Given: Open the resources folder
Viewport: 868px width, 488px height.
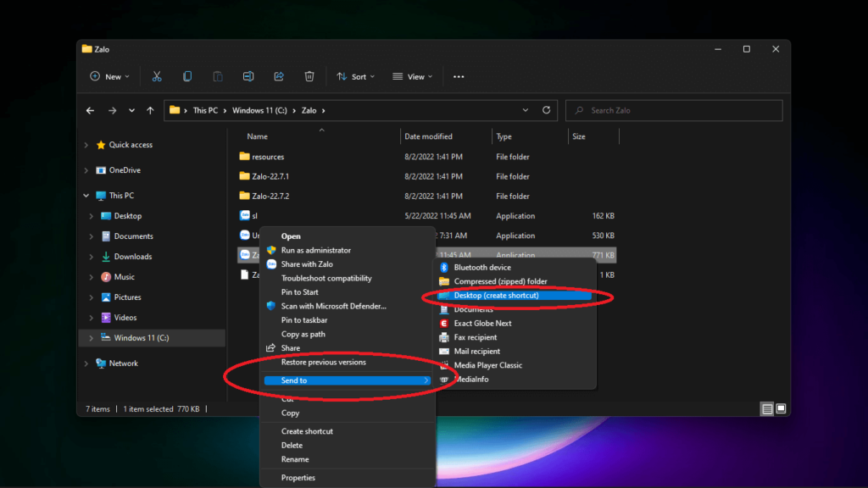Looking at the screenshot, I should [268, 157].
